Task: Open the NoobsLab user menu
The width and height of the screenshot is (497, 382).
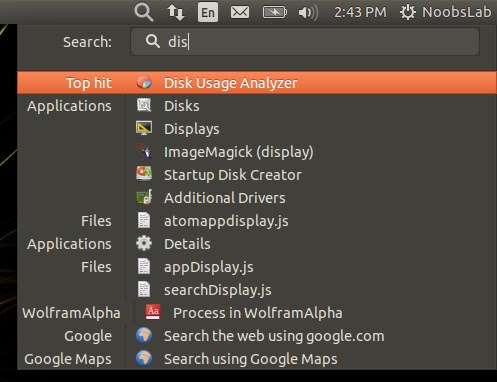Action: 456,12
